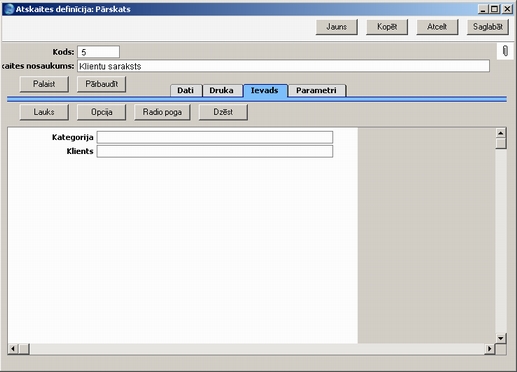Add a Radio poga element
The height and width of the screenshot is (372, 517).
coord(162,112)
